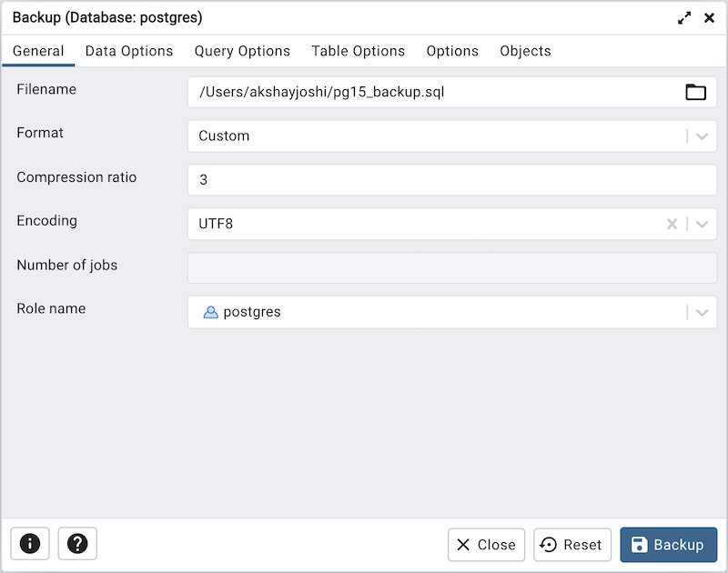The width and height of the screenshot is (728, 573).
Task: Open the Format dropdown
Action: (701, 136)
